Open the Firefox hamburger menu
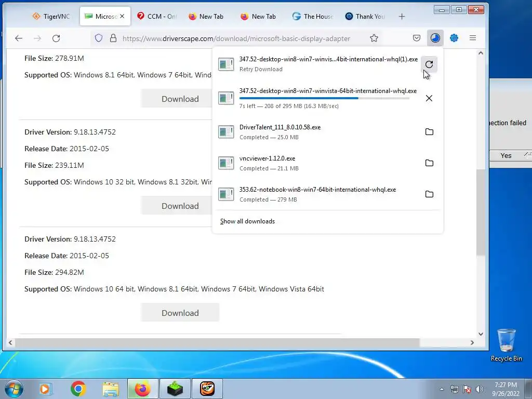 (473, 38)
